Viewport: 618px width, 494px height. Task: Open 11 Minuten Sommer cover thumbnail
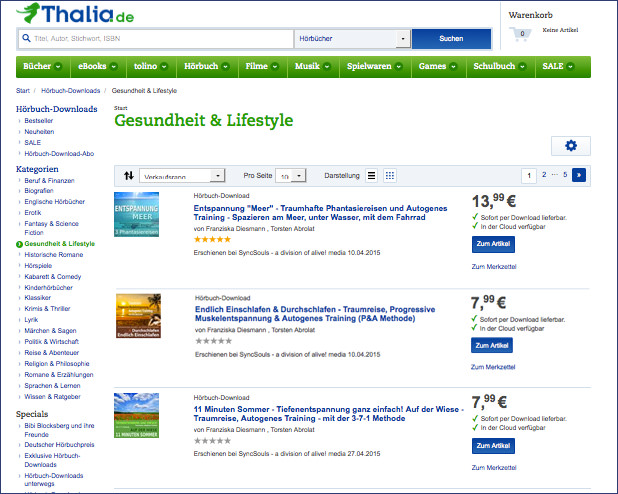pos(136,415)
